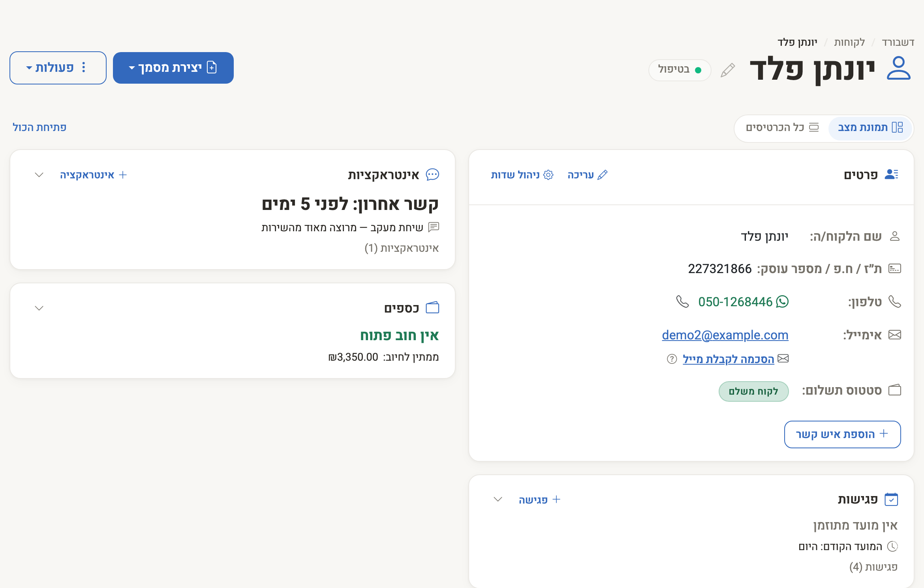The image size is (924, 588).
Task: Click the wallet icon by סטטוס תשלום
Action: coord(894,390)
